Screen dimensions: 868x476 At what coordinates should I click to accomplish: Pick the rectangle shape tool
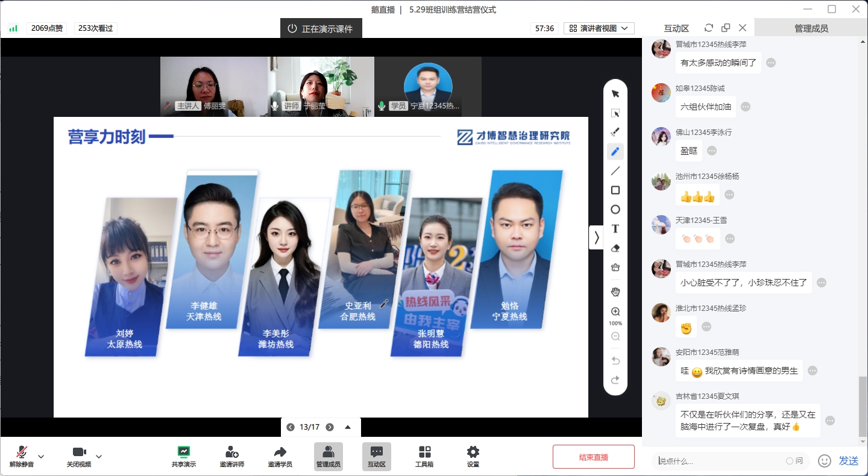[x=615, y=190]
